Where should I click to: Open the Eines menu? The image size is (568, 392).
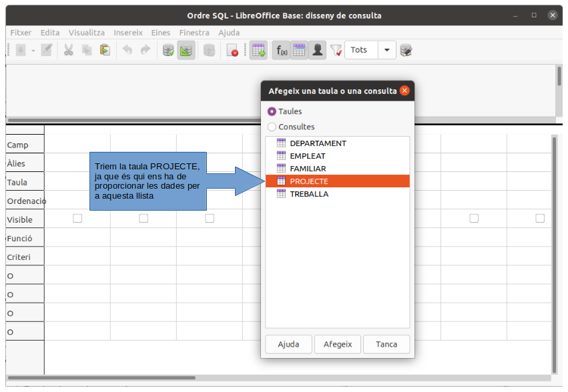pos(160,33)
